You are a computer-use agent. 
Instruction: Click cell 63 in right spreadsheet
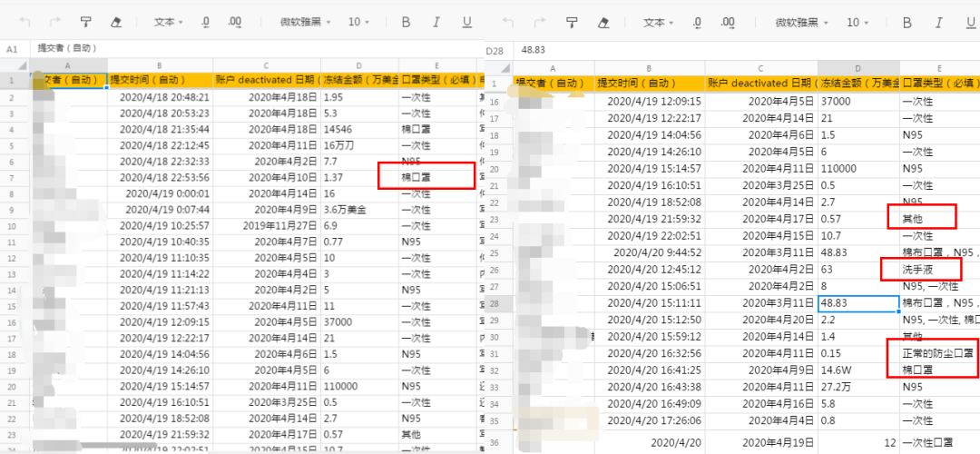(x=858, y=270)
